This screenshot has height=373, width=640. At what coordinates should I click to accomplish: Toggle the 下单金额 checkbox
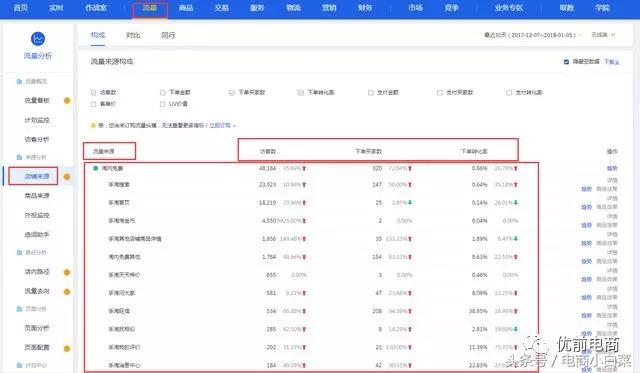point(162,93)
